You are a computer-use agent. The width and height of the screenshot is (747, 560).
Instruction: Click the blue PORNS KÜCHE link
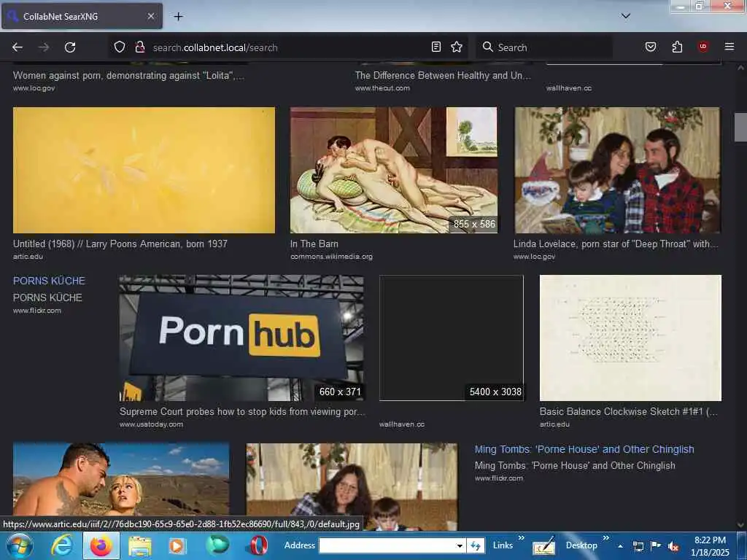pos(49,281)
